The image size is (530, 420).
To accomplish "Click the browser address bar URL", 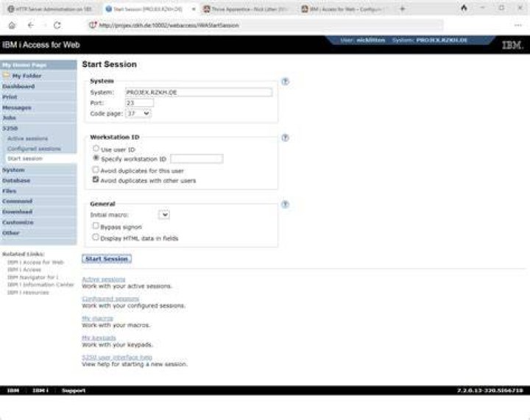I will pyautogui.click(x=169, y=25).
